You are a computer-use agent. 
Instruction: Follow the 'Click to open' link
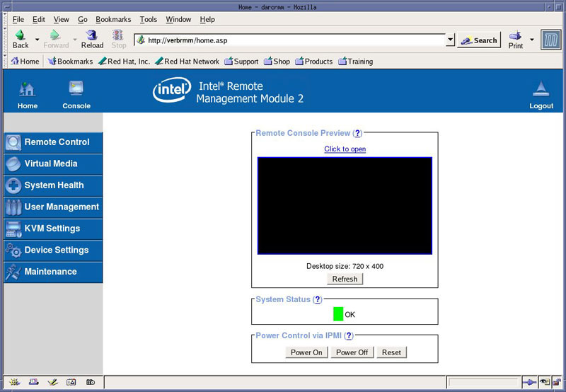click(x=345, y=149)
